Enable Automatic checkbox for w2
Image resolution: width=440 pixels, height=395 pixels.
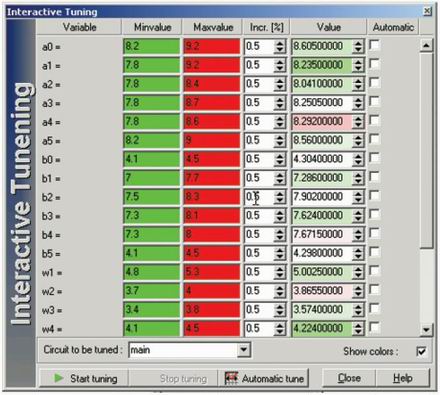(375, 290)
